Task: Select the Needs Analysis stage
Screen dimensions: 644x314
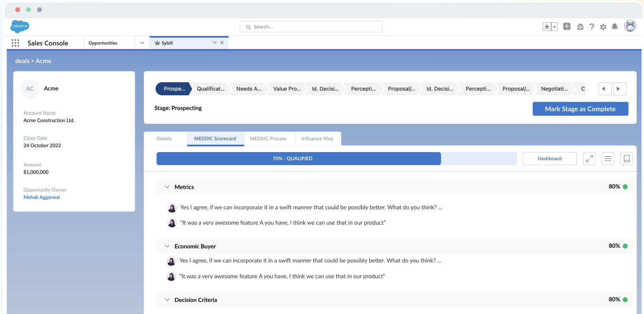Action: click(249, 89)
